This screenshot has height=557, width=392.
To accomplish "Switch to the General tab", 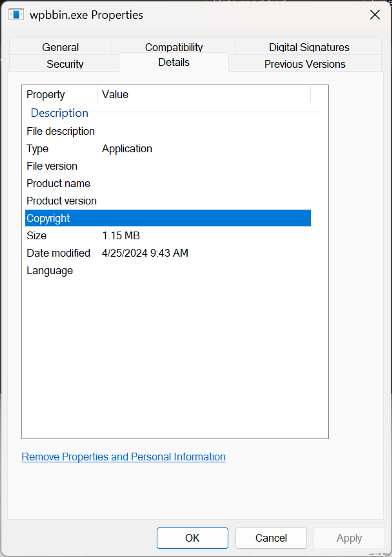I will pos(60,47).
